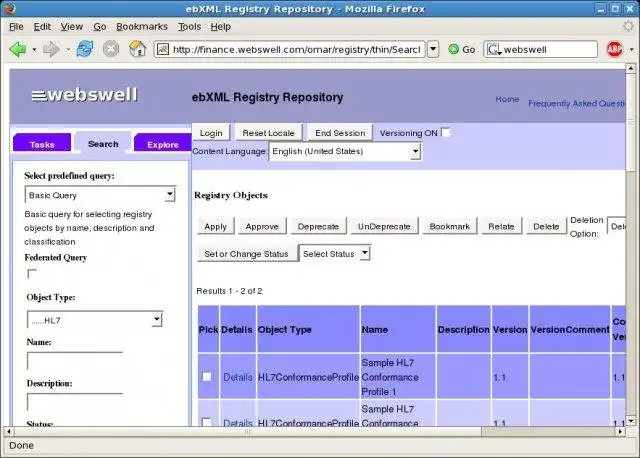Open the View menu
The width and height of the screenshot is (640, 458).
(x=71, y=27)
